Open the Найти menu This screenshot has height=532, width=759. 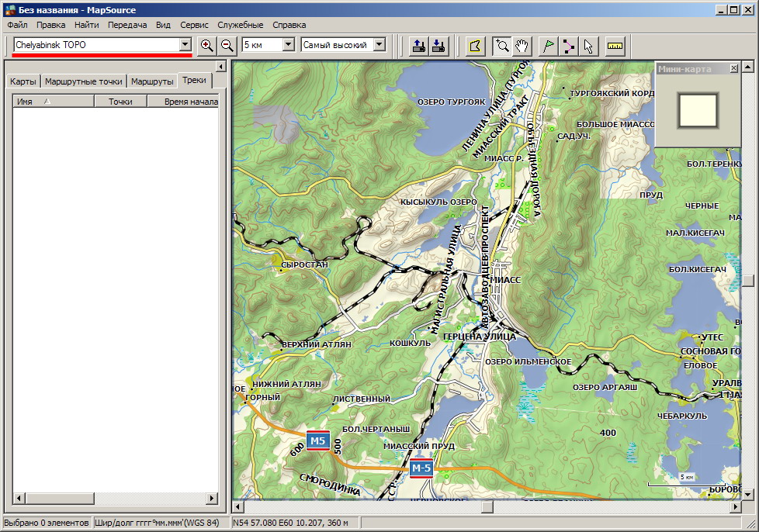pyautogui.click(x=87, y=25)
